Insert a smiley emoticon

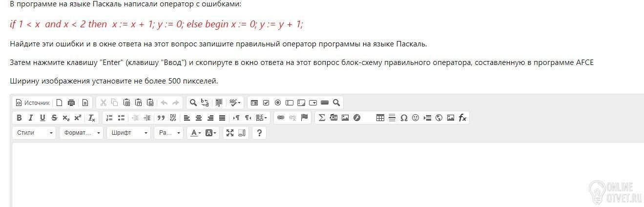coord(415,118)
